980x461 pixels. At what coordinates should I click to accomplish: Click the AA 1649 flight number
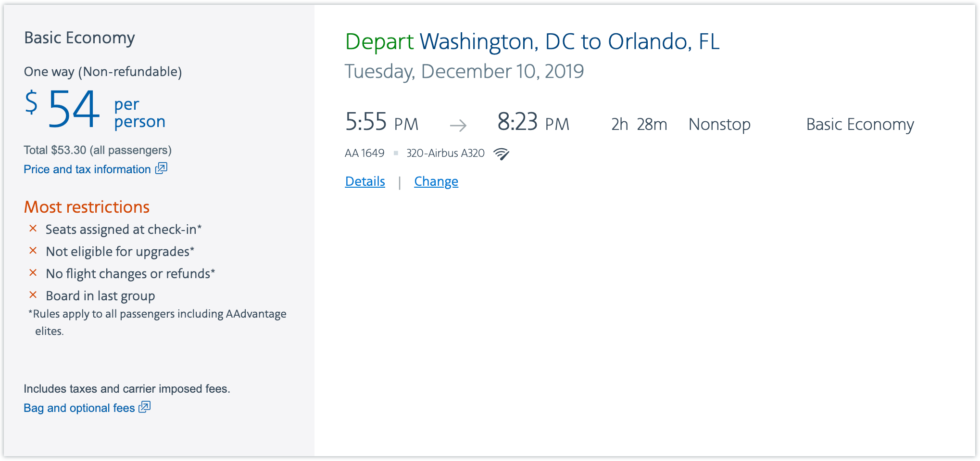(364, 153)
